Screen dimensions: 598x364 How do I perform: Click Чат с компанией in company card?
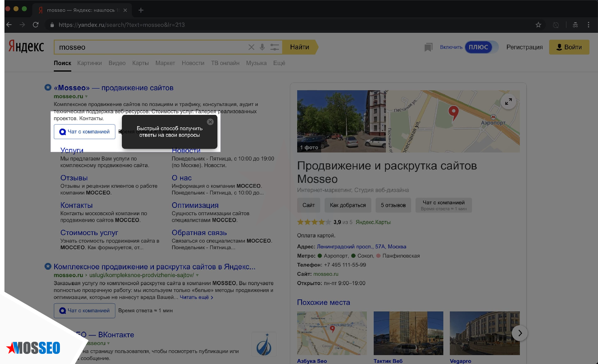click(x=444, y=205)
